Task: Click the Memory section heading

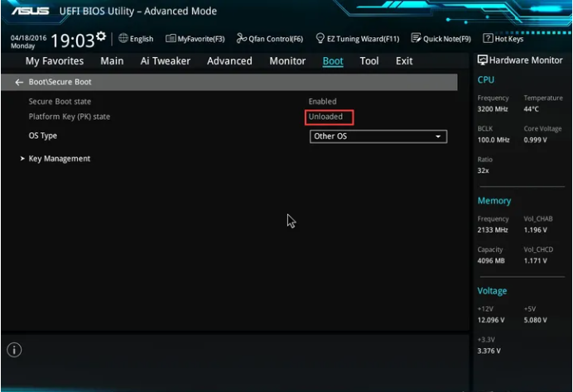Action: [494, 201]
